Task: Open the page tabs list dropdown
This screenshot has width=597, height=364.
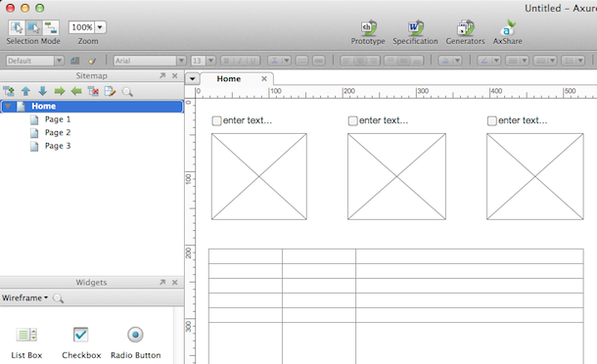Action: tap(192, 79)
